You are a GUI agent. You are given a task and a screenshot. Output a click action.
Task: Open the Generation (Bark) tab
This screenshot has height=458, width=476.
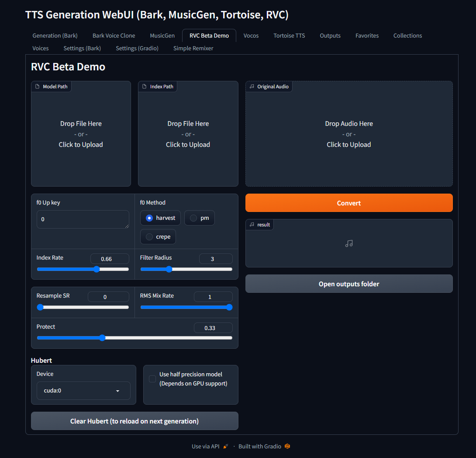coord(55,35)
